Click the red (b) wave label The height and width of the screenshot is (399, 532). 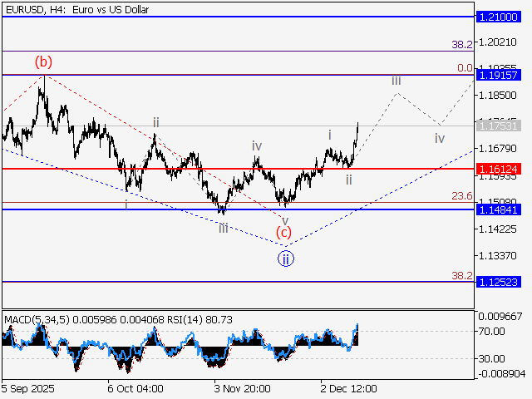tap(43, 62)
